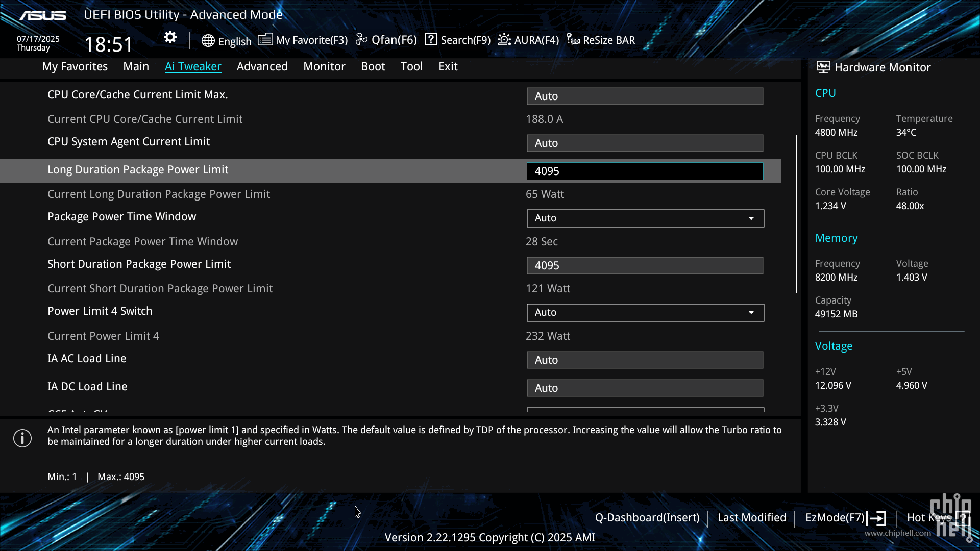Click +12V 12.096 V reading
Image resolution: width=980 pixels, height=551 pixels.
point(833,386)
